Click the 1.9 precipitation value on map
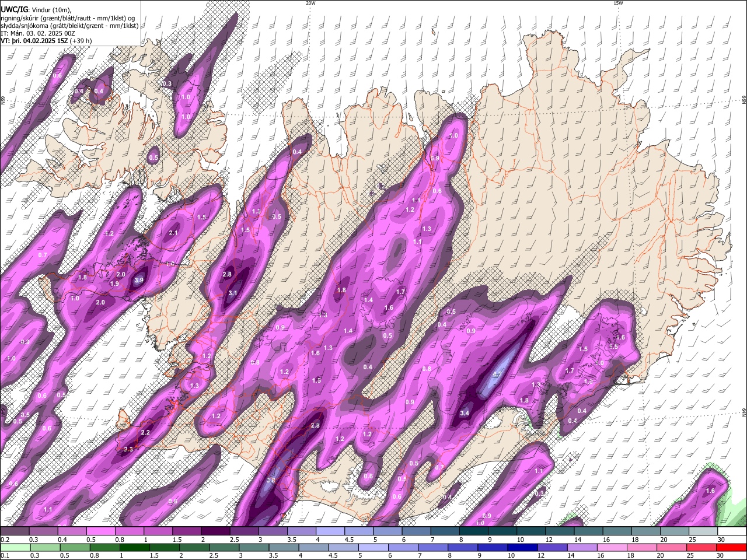The image size is (747, 560). point(114,283)
